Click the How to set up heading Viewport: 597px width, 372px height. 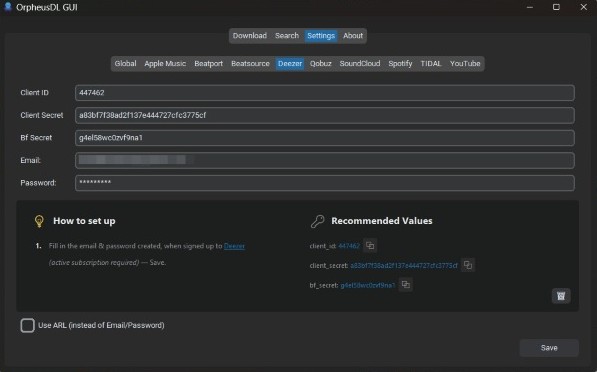(84, 221)
